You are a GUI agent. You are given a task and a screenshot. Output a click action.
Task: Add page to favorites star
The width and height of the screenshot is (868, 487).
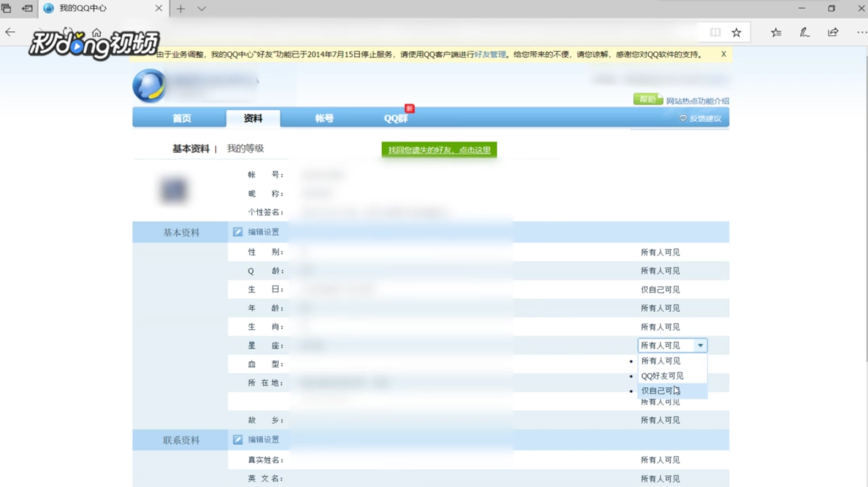736,33
